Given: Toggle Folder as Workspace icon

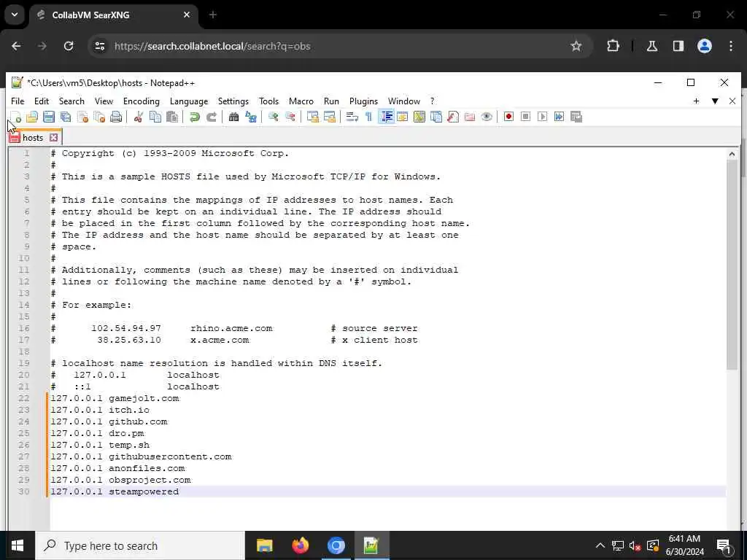Looking at the screenshot, I should (x=470, y=117).
